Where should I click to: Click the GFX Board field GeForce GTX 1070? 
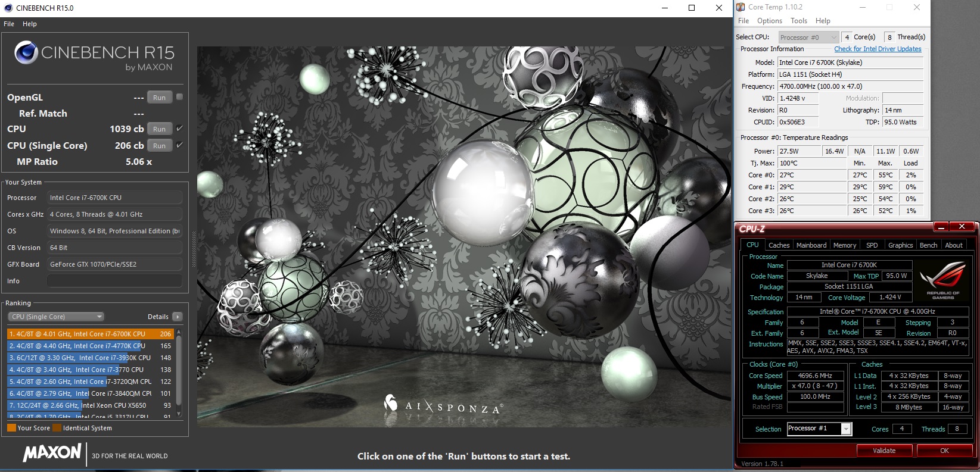[x=114, y=264]
